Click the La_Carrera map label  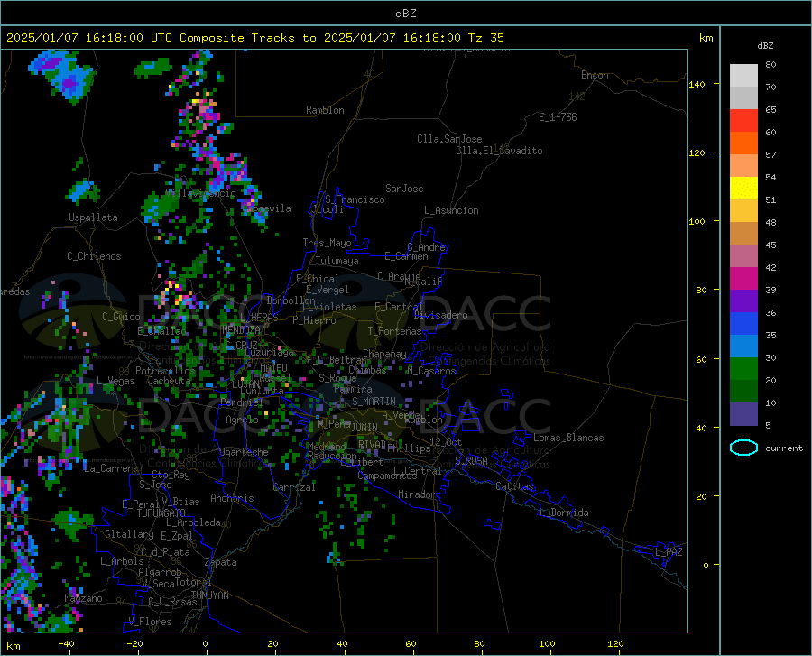[x=111, y=468]
